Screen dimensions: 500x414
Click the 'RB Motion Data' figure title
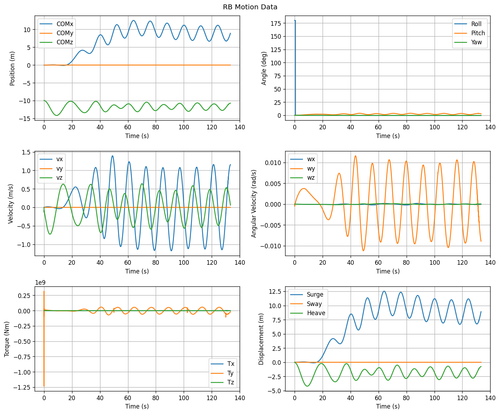(250, 7)
